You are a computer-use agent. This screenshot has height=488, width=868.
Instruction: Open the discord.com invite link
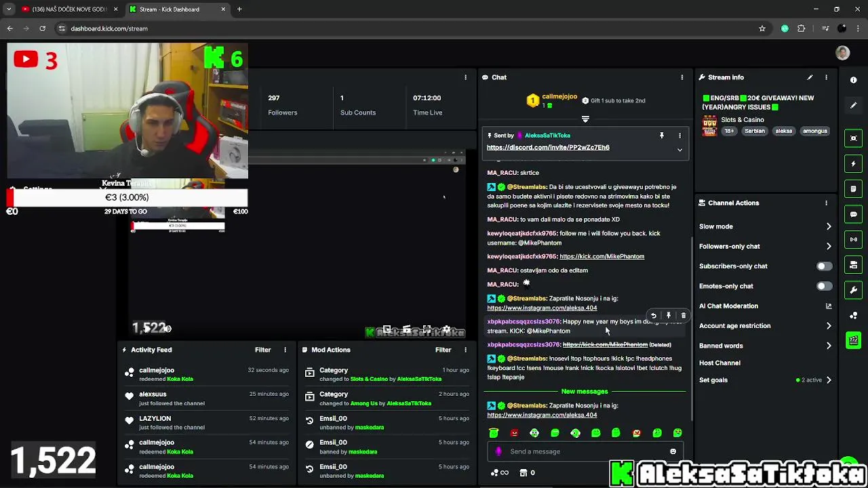[x=548, y=147]
